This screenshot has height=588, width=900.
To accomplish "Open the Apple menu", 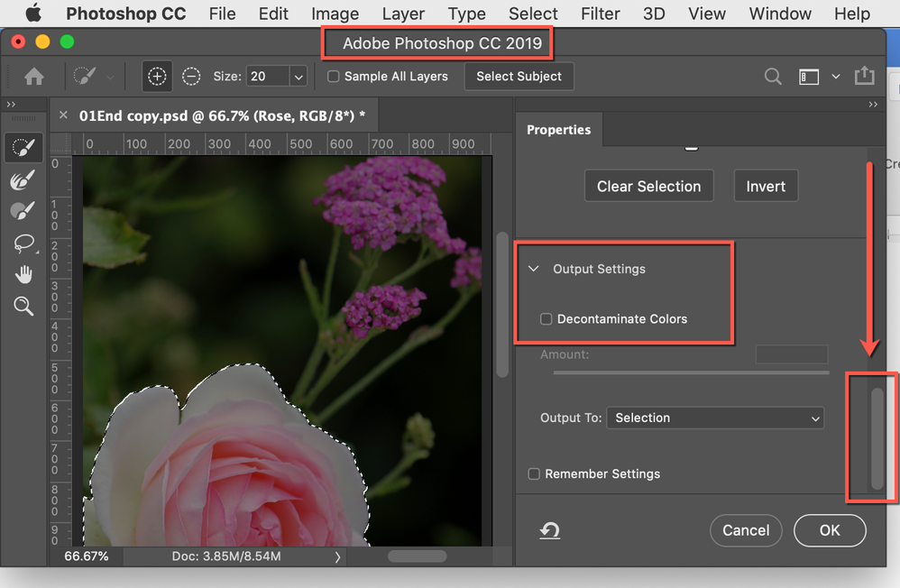I will pyautogui.click(x=33, y=14).
